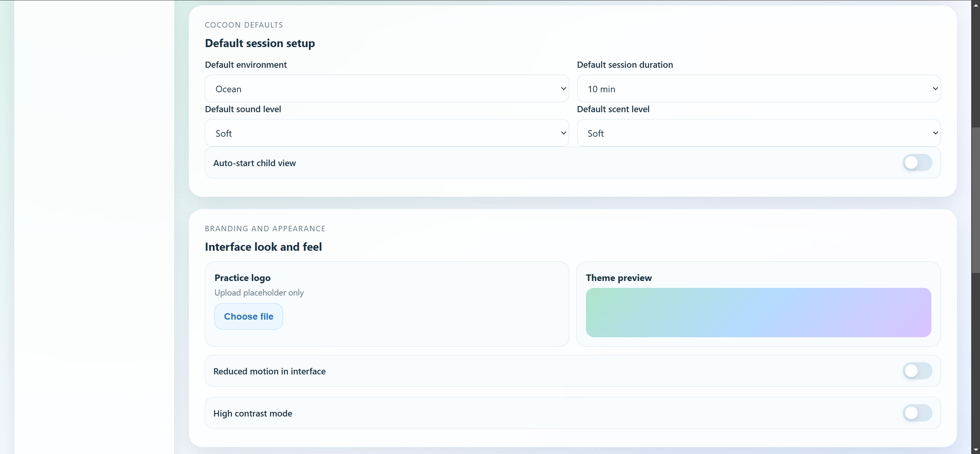Enable Auto-start child view toggle

pos(917,163)
